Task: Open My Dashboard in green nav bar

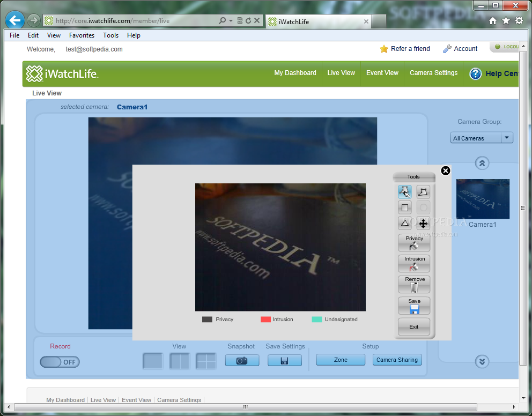Action: pos(295,73)
